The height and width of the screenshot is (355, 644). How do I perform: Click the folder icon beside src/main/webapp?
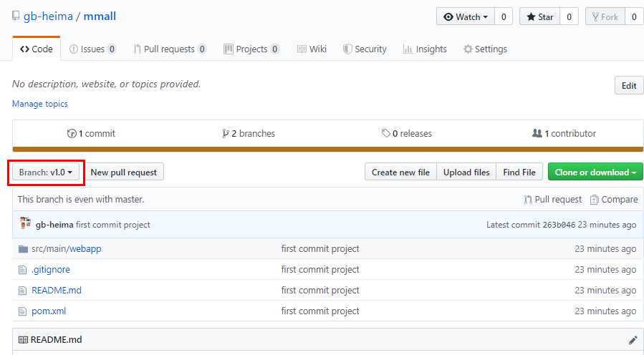(23, 249)
